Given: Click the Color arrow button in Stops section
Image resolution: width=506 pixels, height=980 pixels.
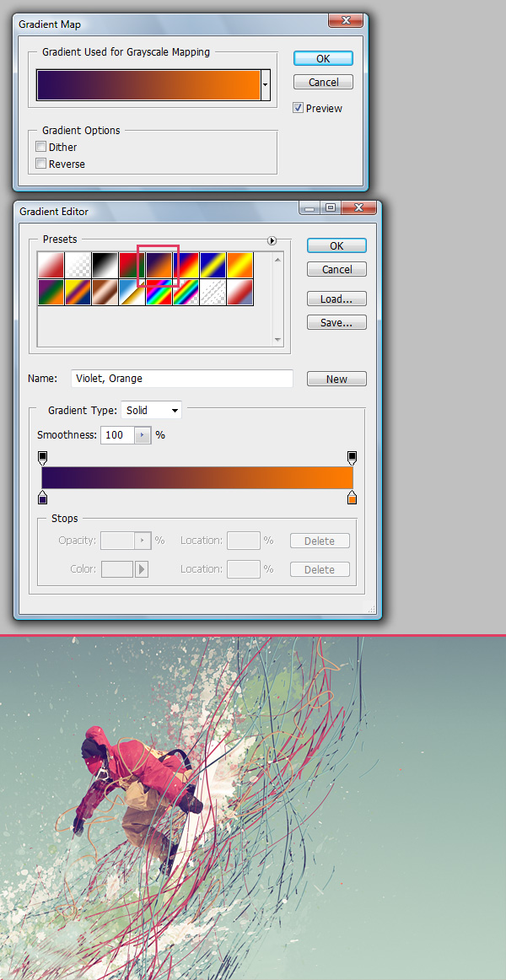Looking at the screenshot, I should [141, 568].
